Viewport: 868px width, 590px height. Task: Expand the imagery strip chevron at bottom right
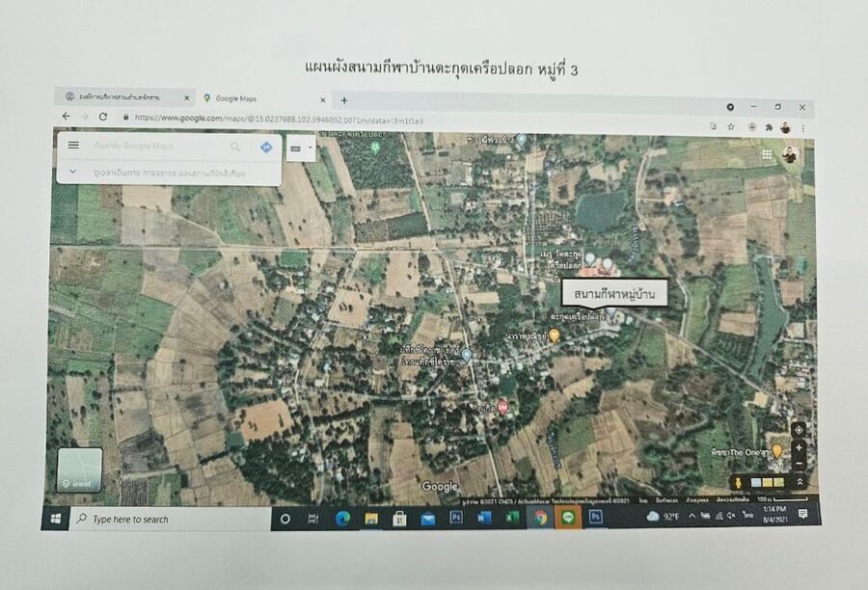(800, 481)
